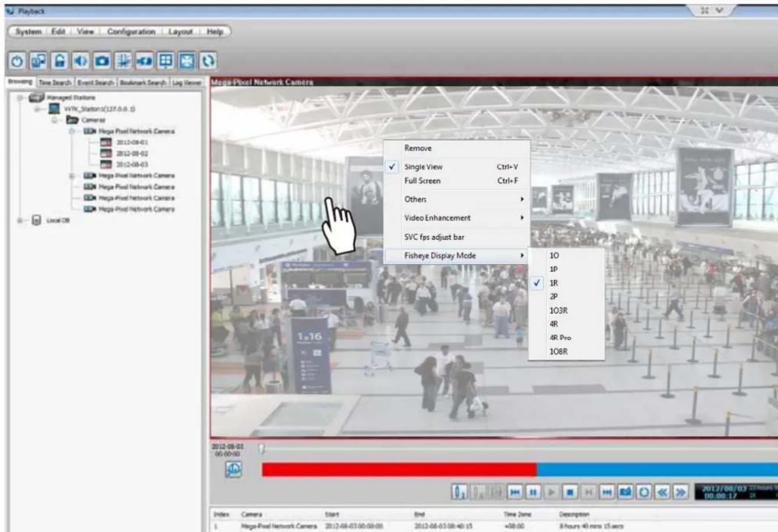The width and height of the screenshot is (778, 532).
Task: Choose 2P fisheye display mode
Action: [566, 297]
